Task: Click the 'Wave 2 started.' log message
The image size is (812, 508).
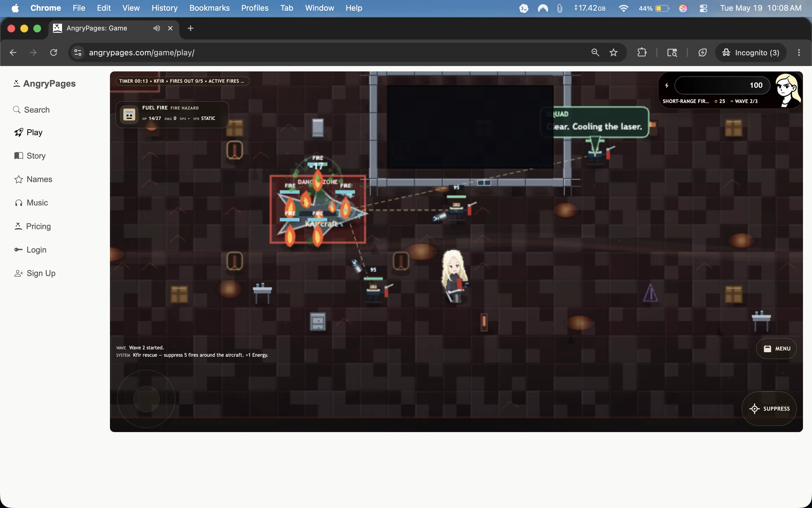Action: (146, 347)
